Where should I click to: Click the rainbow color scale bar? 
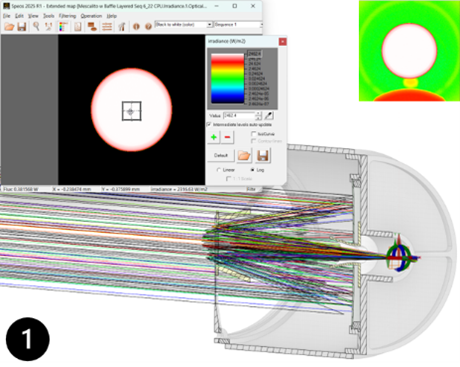227,79
